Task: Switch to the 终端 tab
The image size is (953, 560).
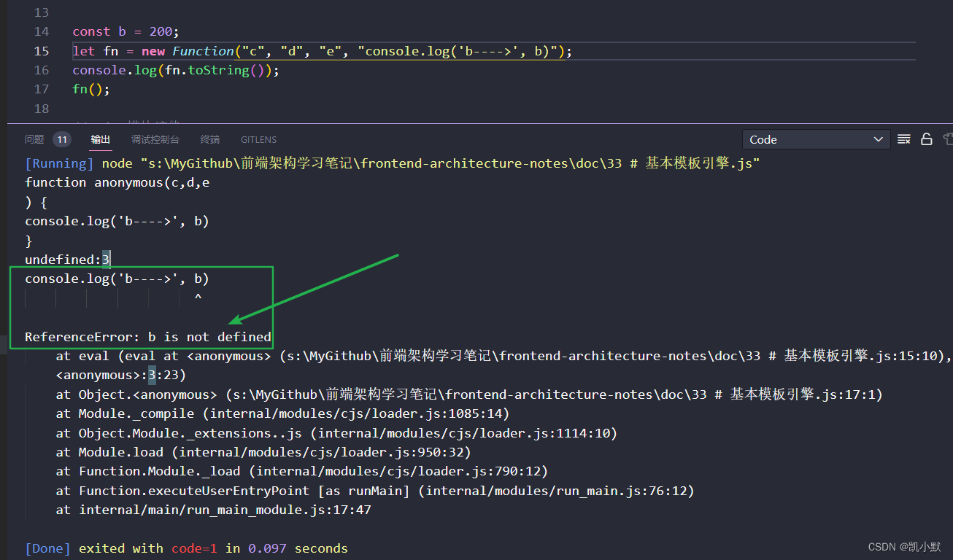Action: (x=210, y=139)
